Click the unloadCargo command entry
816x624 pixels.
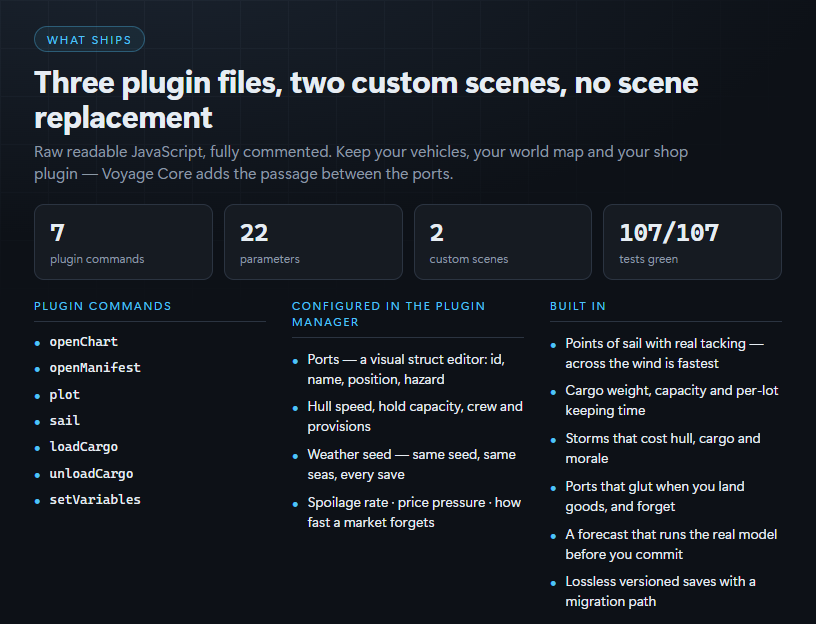[92, 474]
